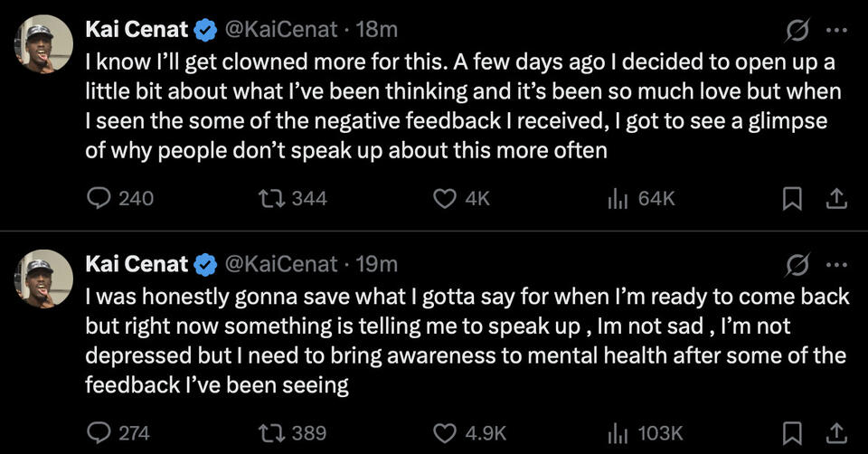View analytics for the 103K views tweet
Viewport: 868px width, 454px height.
(x=618, y=432)
